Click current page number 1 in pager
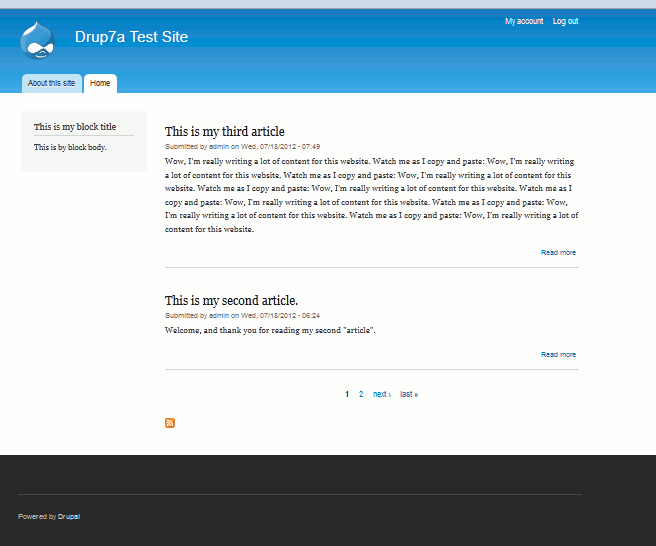The height and width of the screenshot is (546, 656). pyautogui.click(x=347, y=394)
